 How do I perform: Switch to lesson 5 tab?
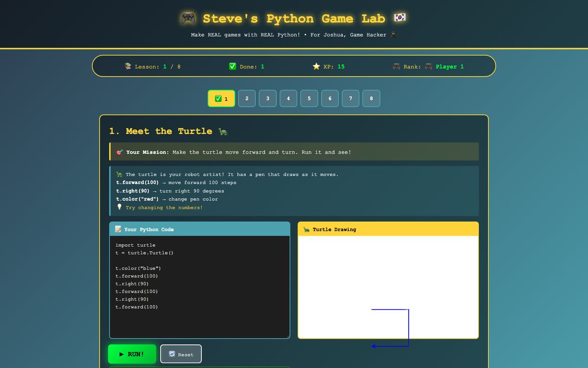309,99
